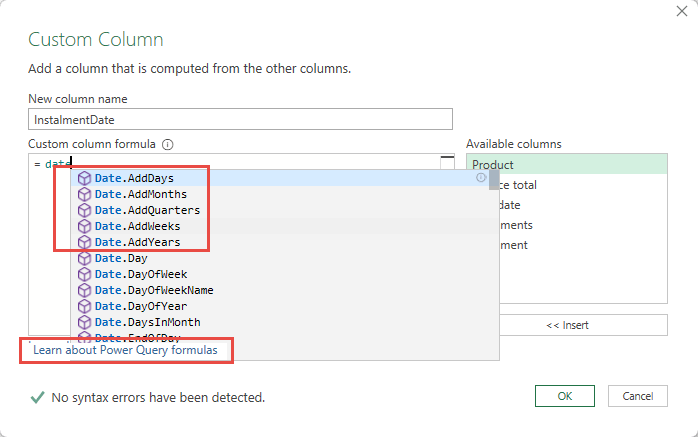Choose Date.AddMonths suggestion
698x437 pixels.
[140, 194]
